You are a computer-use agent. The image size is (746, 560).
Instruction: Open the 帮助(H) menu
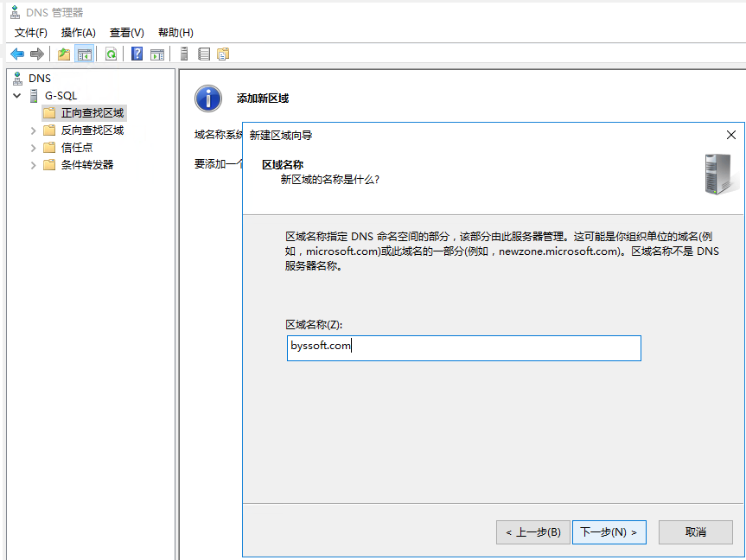[175, 33]
